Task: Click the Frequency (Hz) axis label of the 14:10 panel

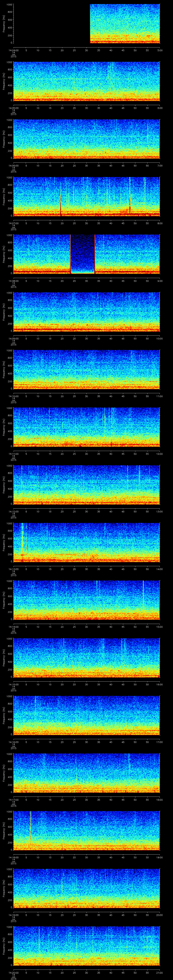Action: [x=4, y=369]
